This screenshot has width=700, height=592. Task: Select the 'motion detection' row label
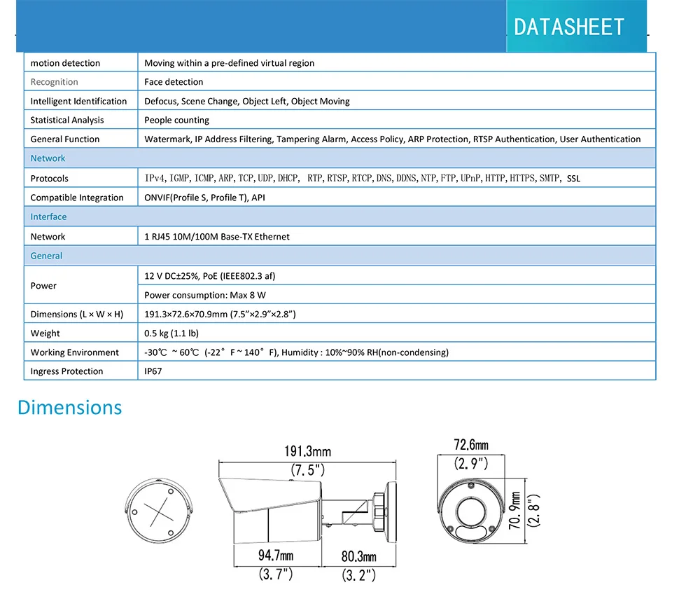click(x=65, y=63)
